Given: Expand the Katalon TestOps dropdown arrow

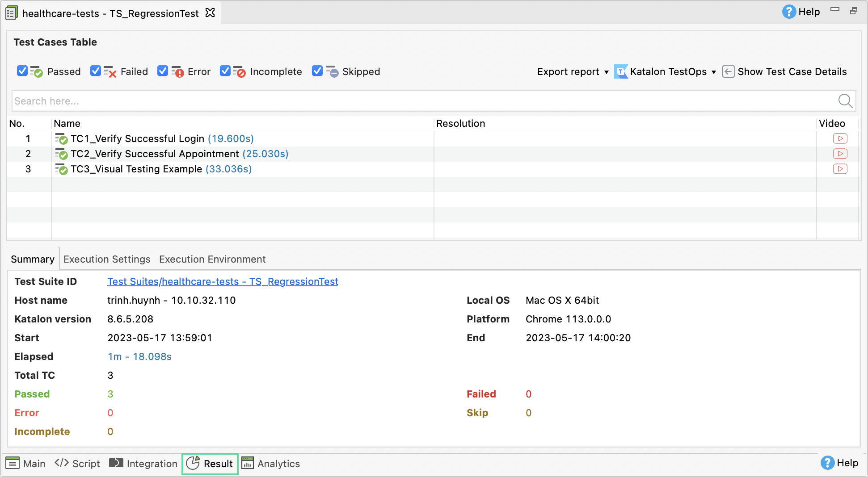Looking at the screenshot, I should 714,72.
